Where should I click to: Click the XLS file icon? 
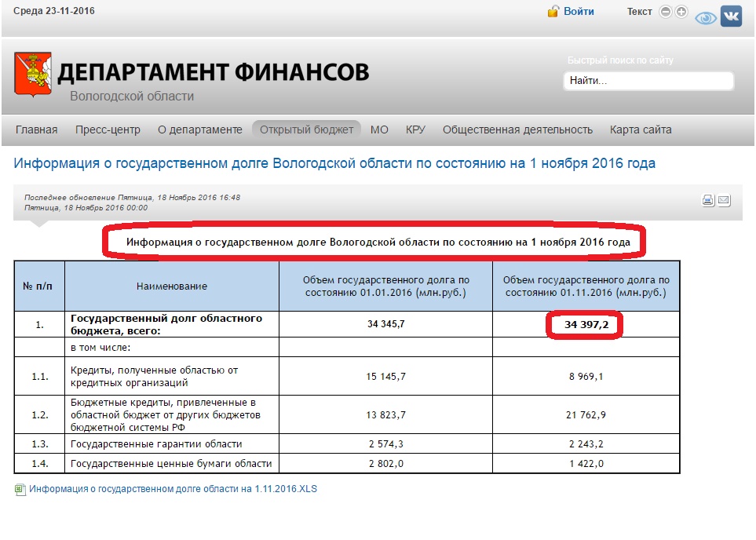[x=20, y=489]
